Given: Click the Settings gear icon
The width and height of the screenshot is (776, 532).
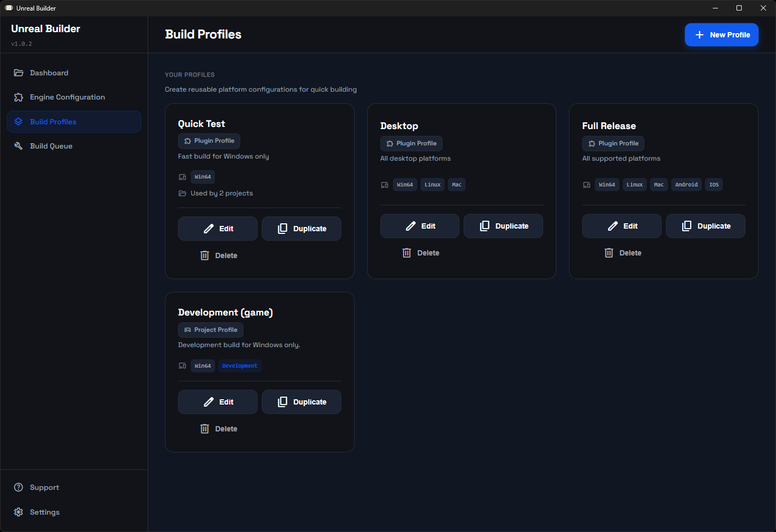Looking at the screenshot, I should (x=18, y=512).
